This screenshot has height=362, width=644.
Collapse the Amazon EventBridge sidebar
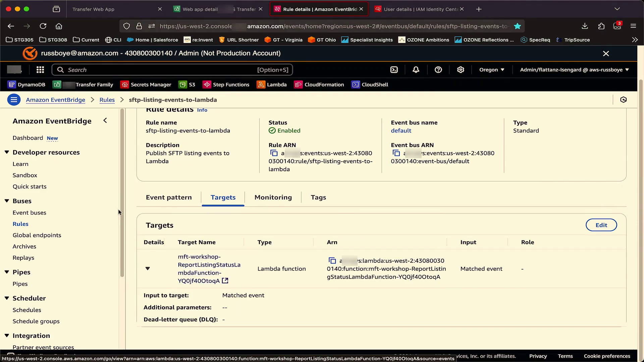[105, 120]
